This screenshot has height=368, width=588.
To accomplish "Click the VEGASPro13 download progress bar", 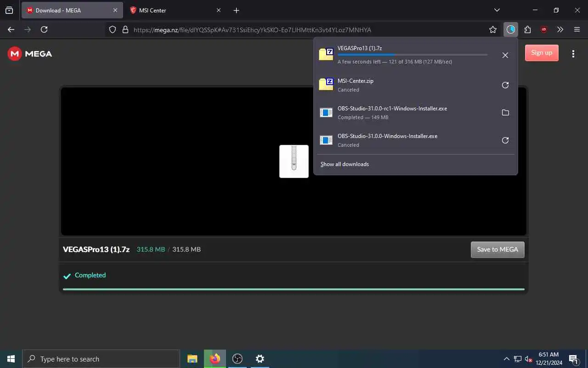I will point(413,55).
